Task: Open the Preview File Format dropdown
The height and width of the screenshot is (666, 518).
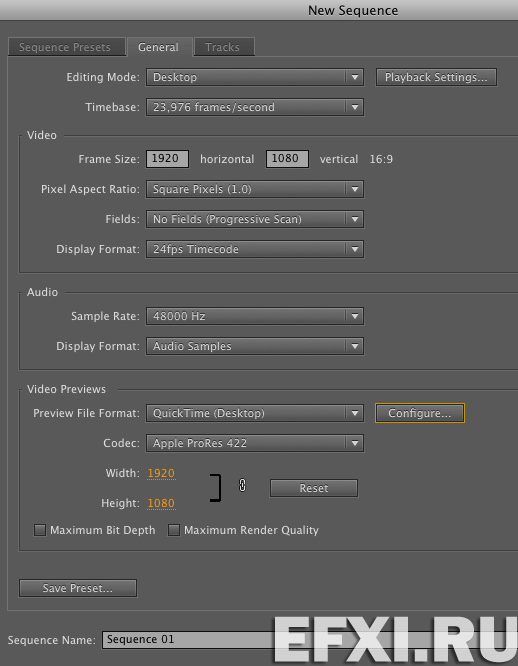Action: [x=255, y=413]
